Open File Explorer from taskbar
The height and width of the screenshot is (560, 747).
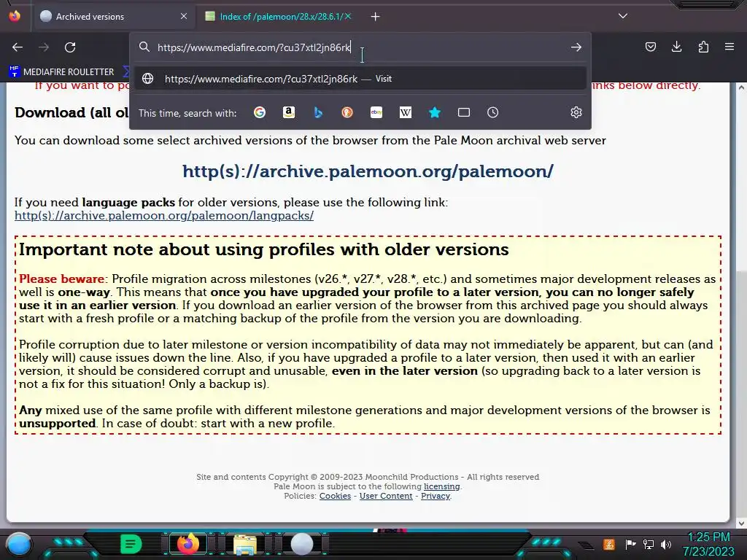coord(245,544)
